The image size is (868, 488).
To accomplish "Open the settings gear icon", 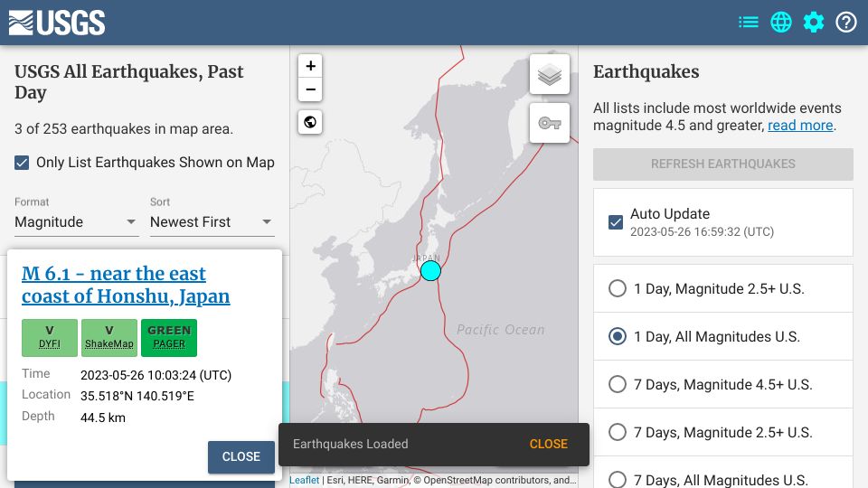I will 814,22.
